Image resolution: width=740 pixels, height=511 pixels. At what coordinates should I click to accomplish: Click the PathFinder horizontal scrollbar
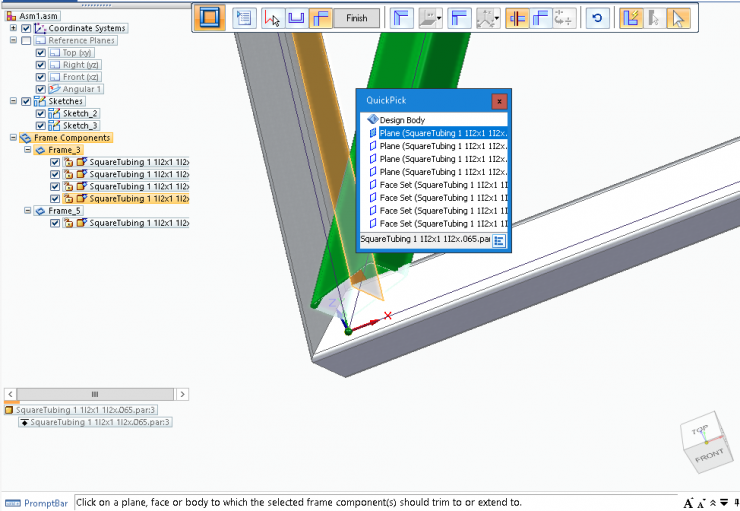(x=95, y=394)
